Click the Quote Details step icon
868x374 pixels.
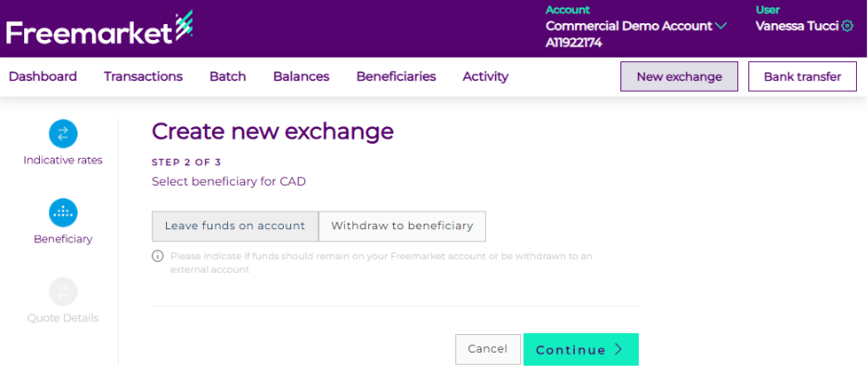tap(63, 291)
